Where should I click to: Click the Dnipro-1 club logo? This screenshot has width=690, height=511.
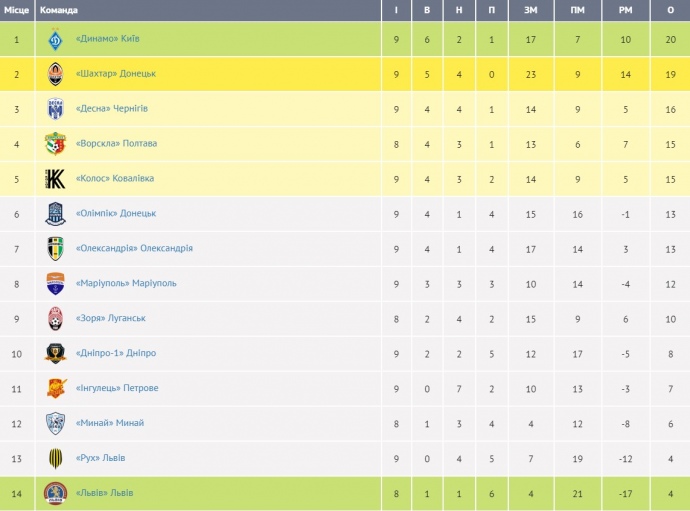[56, 354]
